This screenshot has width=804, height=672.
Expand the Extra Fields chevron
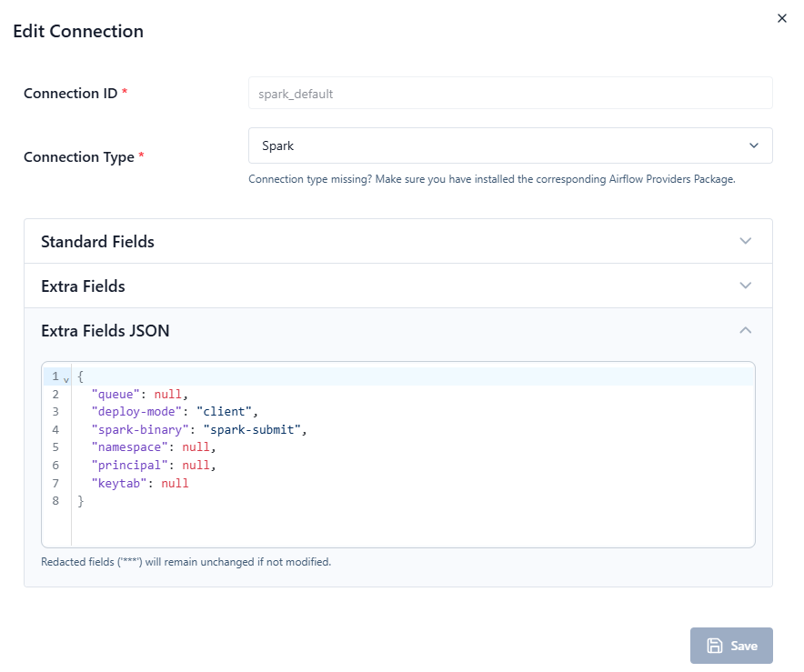[746, 286]
